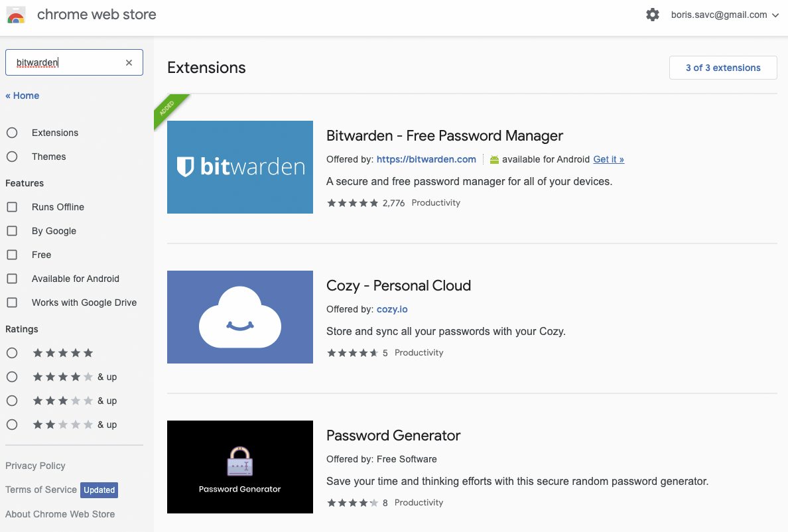Click the Bitwarden description text

click(x=469, y=181)
